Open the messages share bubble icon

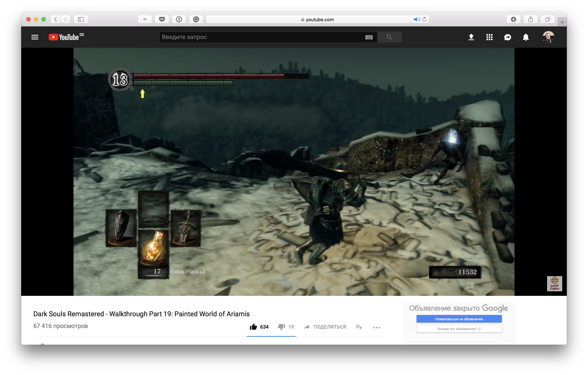(x=507, y=37)
